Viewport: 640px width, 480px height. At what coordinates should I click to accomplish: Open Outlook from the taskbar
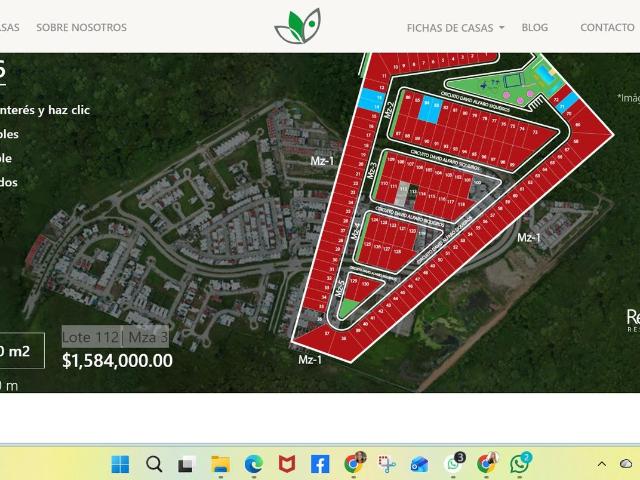tap(420, 464)
